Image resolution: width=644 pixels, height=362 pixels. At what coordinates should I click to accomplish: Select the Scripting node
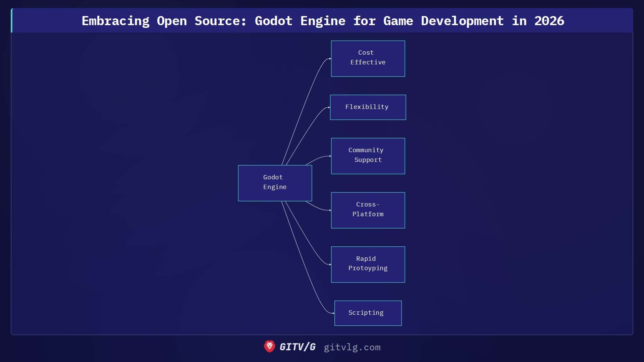[368, 313]
